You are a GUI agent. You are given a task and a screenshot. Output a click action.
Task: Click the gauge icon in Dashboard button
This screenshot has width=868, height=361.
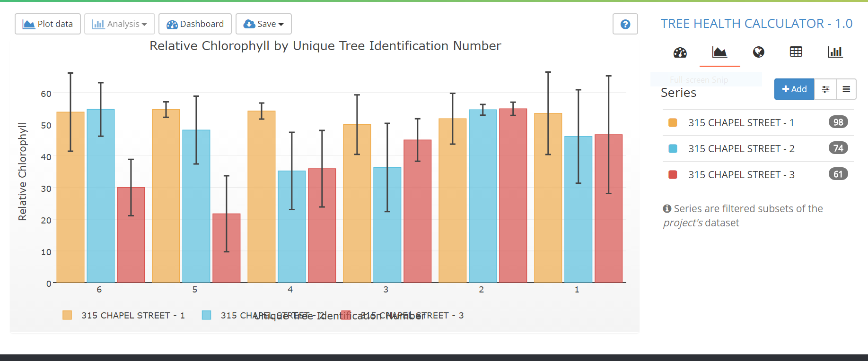[x=172, y=25]
